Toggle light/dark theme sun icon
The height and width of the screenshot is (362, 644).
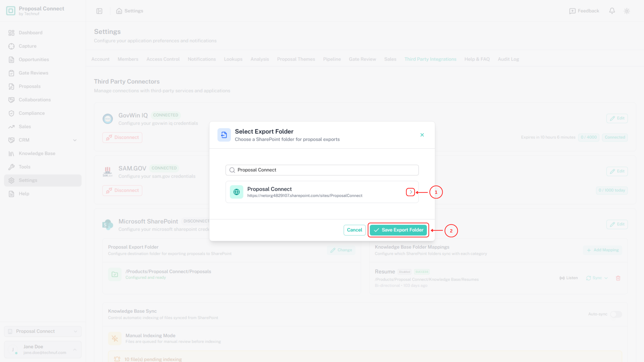[627, 11]
